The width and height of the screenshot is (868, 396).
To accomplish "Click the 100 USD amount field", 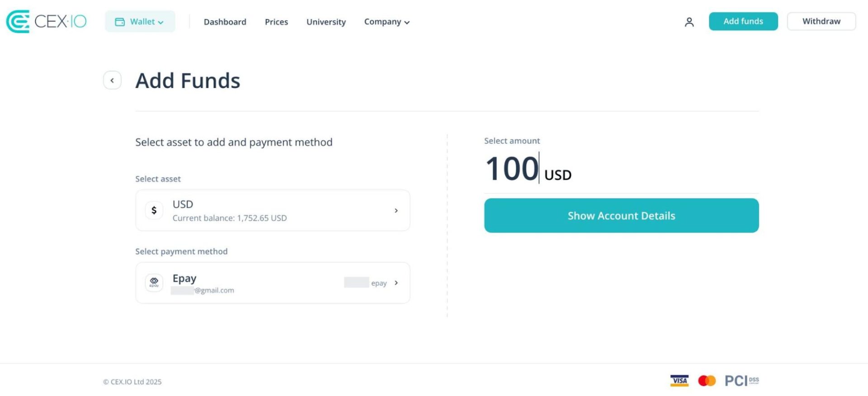I will click(512, 169).
